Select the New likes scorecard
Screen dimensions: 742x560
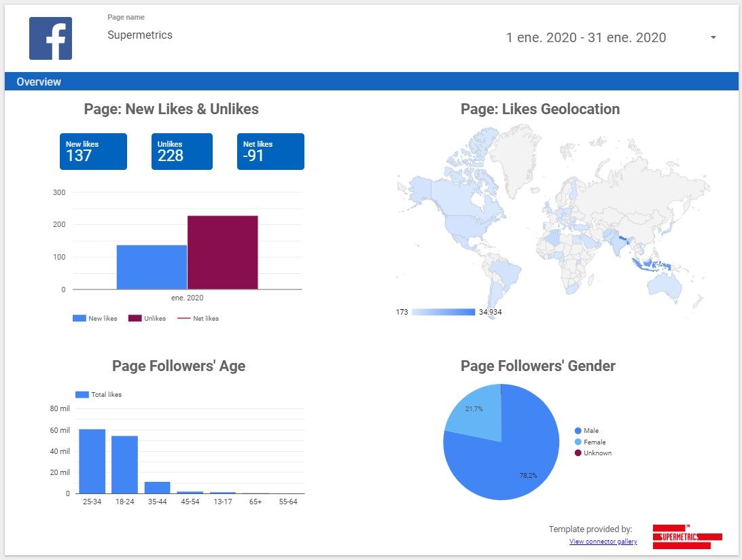[x=92, y=151]
